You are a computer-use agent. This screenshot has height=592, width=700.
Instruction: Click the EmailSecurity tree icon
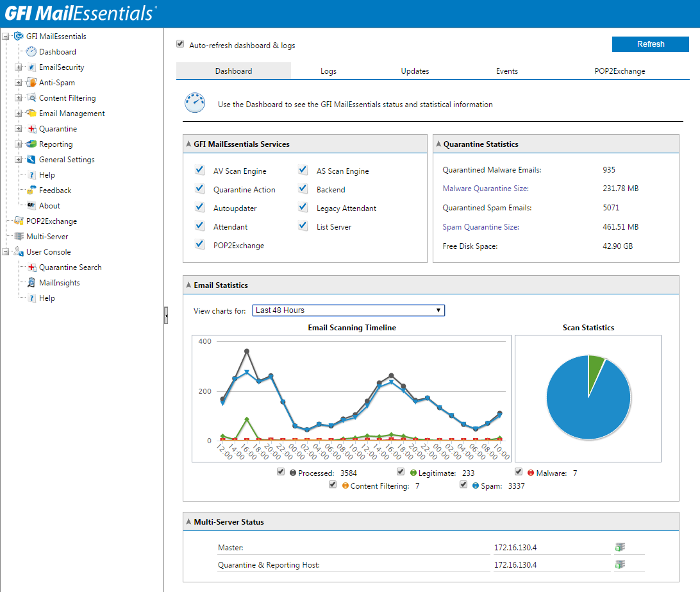pyautogui.click(x=31, y=67)
